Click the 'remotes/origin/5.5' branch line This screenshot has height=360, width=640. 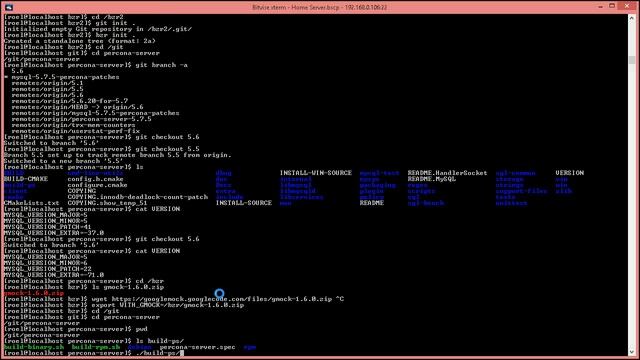[x=47, y=89]
